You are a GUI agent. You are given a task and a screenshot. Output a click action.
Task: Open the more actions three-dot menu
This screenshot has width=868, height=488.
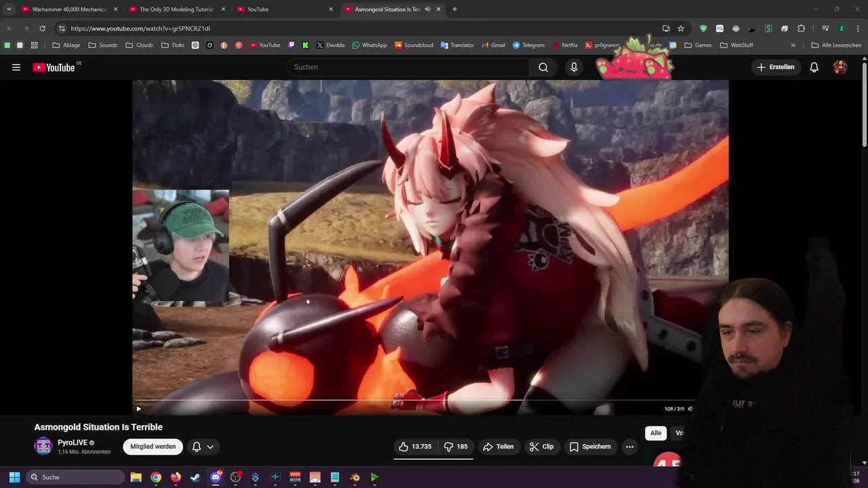pos(629,447)
